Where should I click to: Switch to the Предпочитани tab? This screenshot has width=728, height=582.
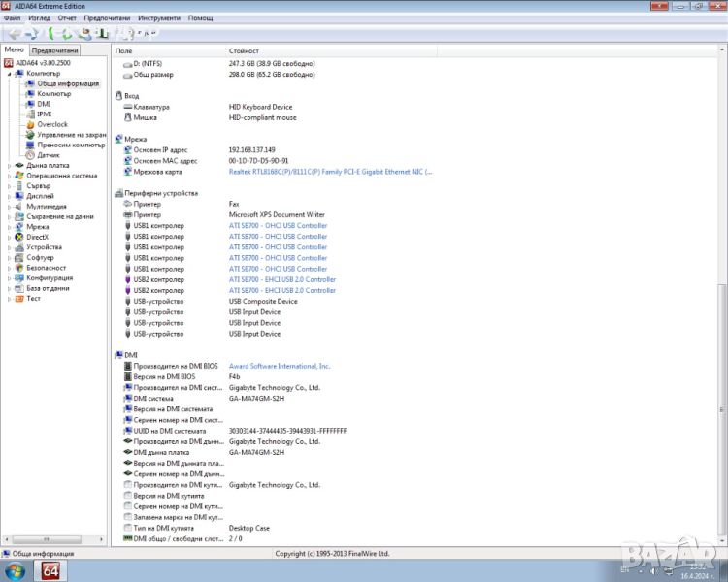coord(54,50)
